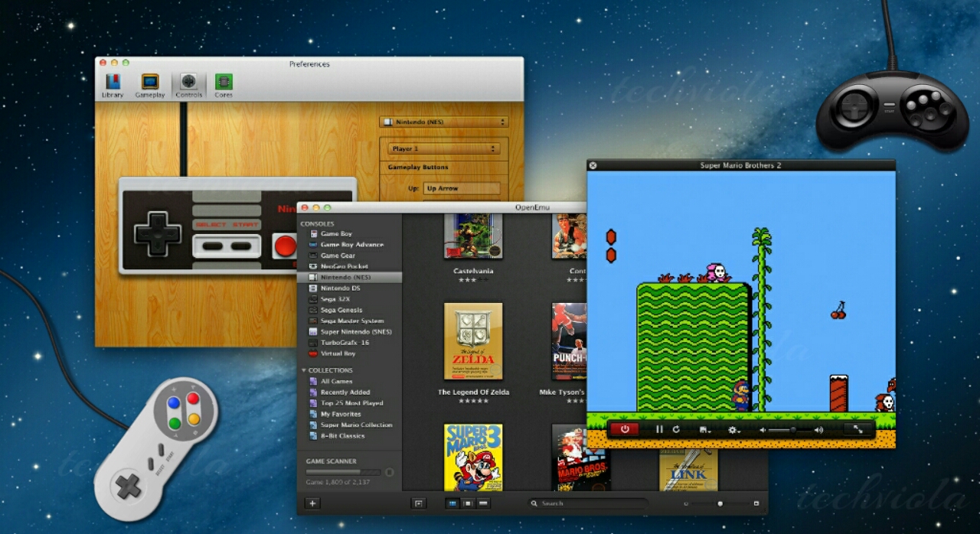Power off the game with red button
The height and width of the screenshot is (534, 980).
[625, 429]
